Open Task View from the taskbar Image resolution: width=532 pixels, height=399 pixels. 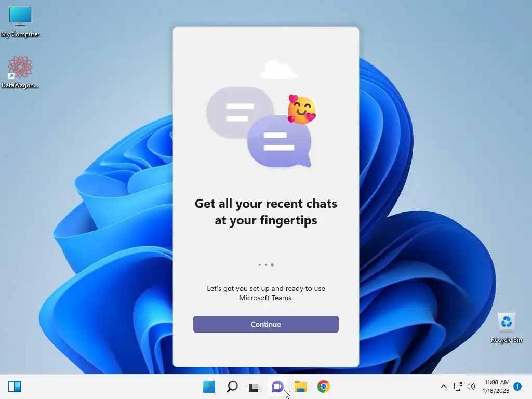[255, 387]
